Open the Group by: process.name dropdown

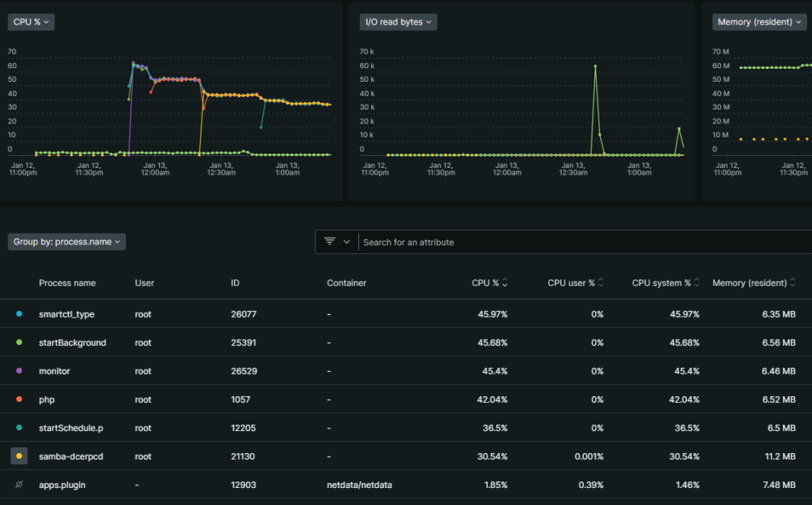[67, 242]
